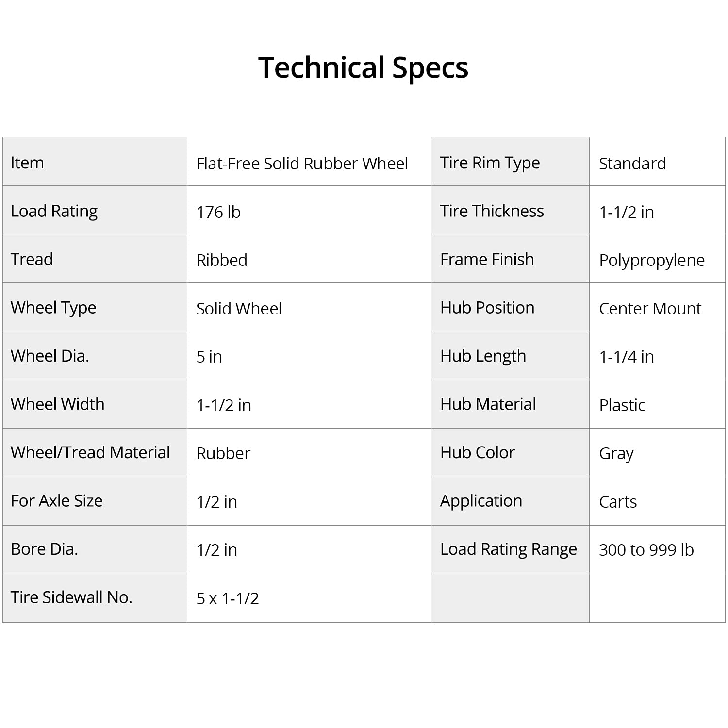The height and width of the screenshot is (728, 728).
Task: Click the Ribbed tread value
Action: click(x=222, y=260)
